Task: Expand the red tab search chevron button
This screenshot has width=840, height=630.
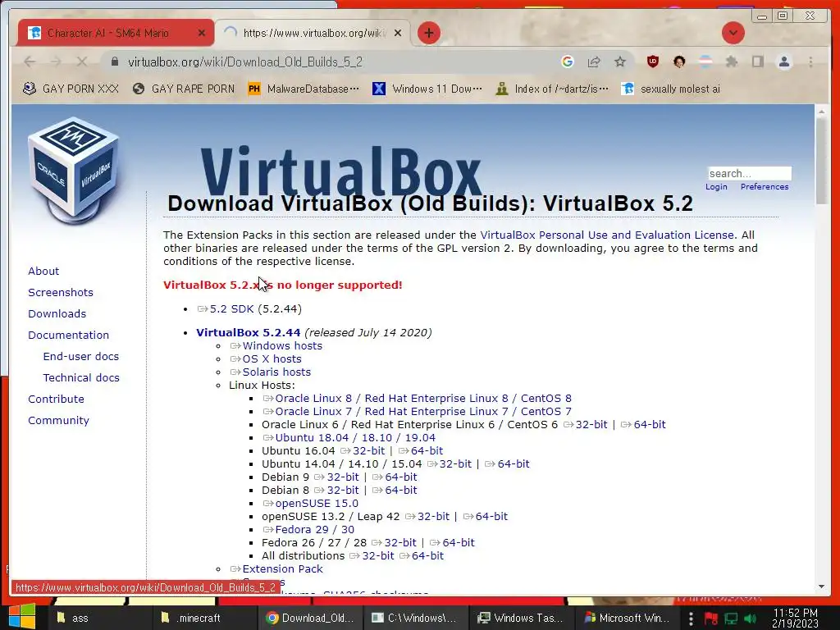Action: point(733,33)
